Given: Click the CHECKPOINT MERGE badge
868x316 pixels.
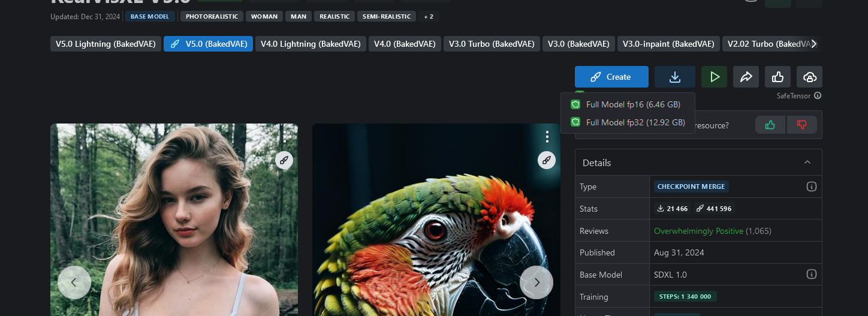Looking at the screenshot, I should click(691, 186).
